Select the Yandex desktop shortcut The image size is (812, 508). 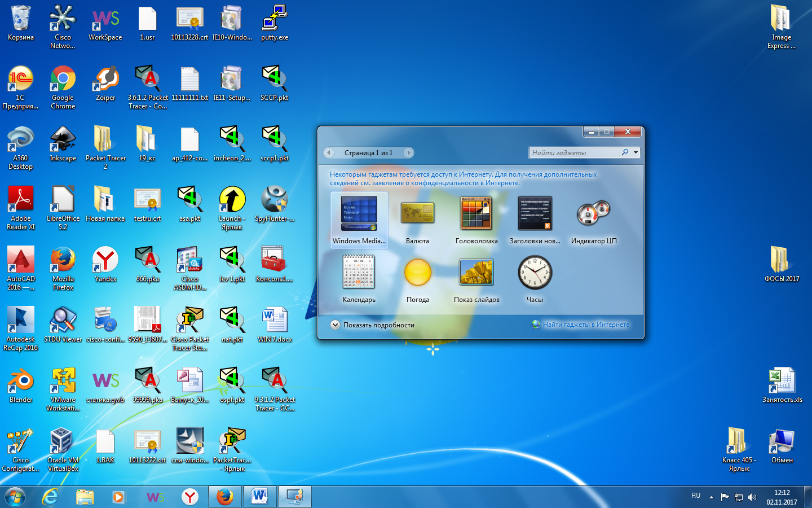[x=105, y=265]
